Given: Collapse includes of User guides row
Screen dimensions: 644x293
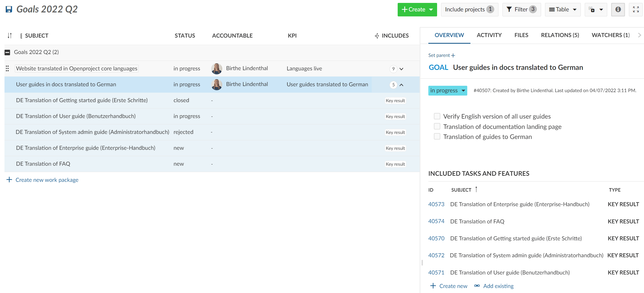Looking at the screenshot, I should point(401,85).
